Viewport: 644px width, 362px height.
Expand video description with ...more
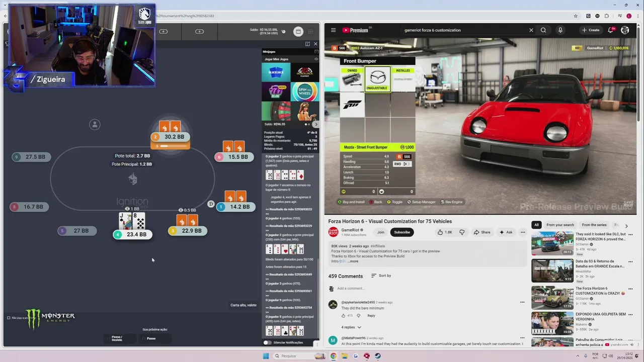coord(352,261)
